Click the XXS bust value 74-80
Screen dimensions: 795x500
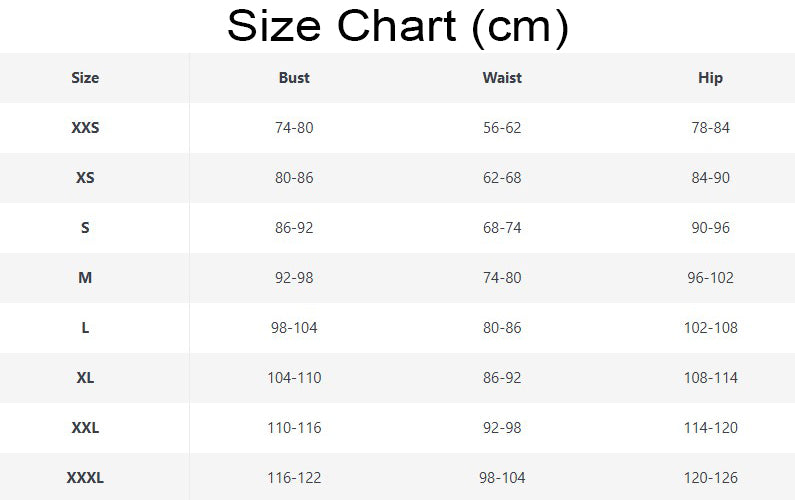point(294,128)
